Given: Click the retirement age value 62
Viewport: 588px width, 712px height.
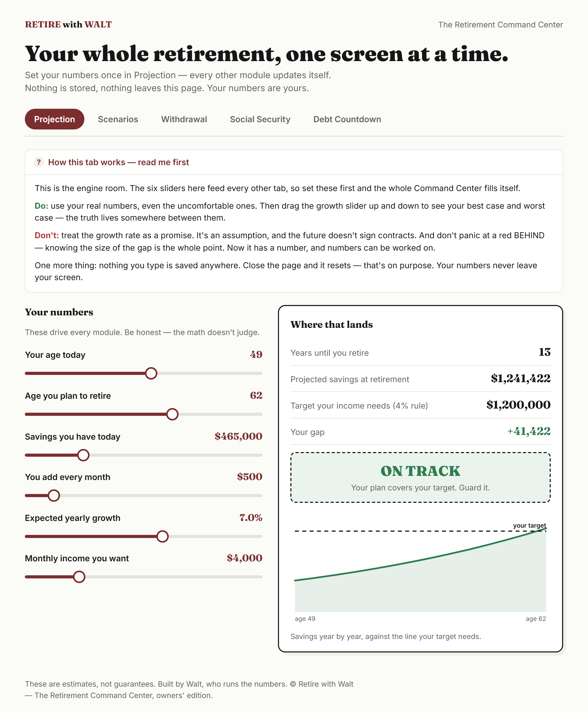Looking at the screenshot, I should (256, 395).
